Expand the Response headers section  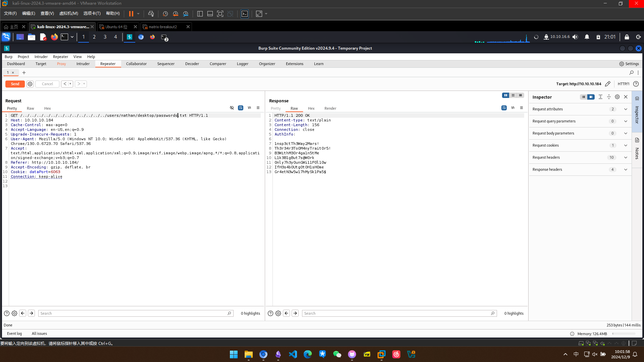(626, 169)
